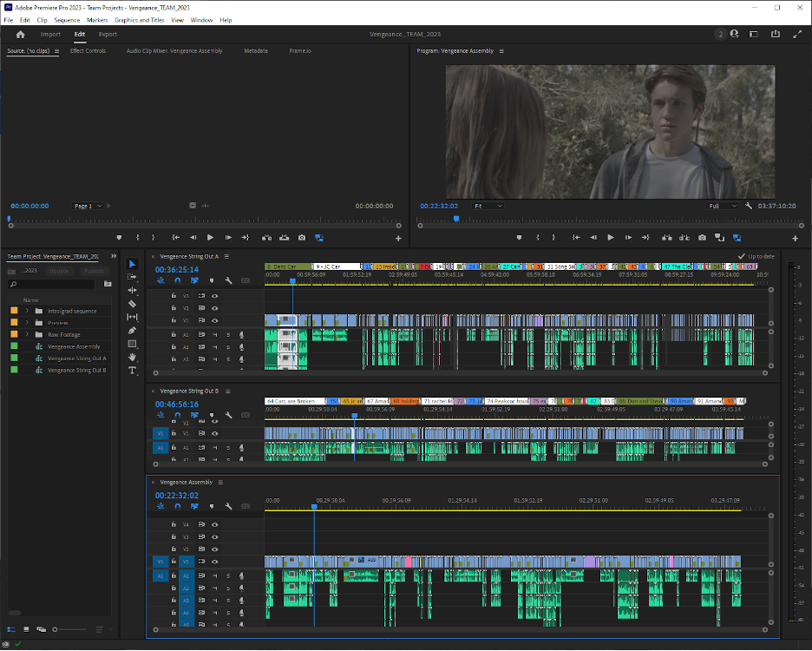This screenshot has width=812, height=651.
Task: Mute track A1 in Vengeance Assembly
Action: pos(214,575)
